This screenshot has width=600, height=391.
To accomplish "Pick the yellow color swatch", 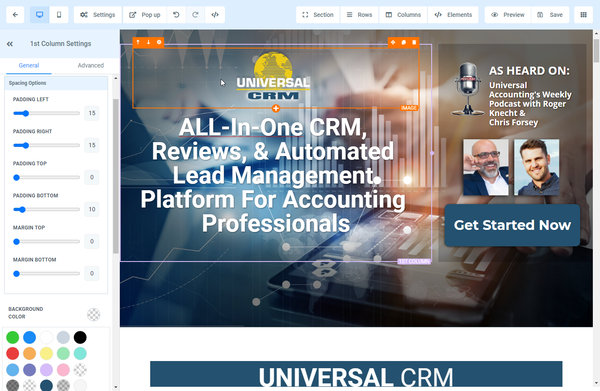I will pos(46,354).
